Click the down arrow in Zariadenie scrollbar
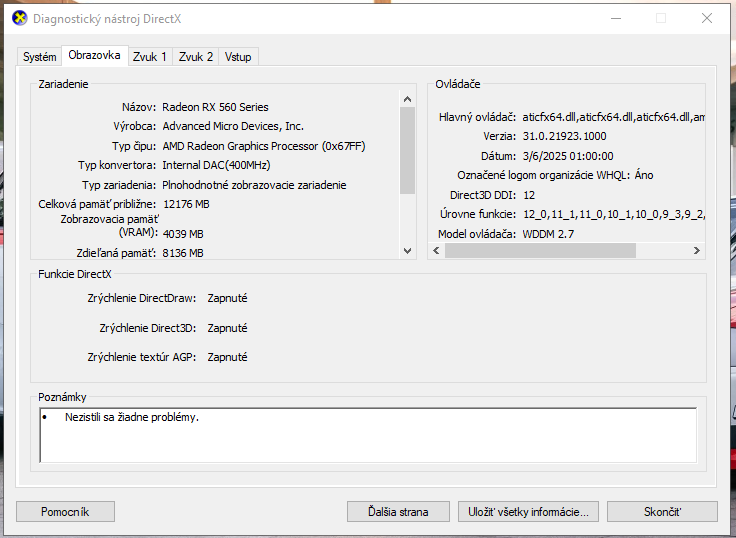 pyautogui.click(x=407, y=251)
